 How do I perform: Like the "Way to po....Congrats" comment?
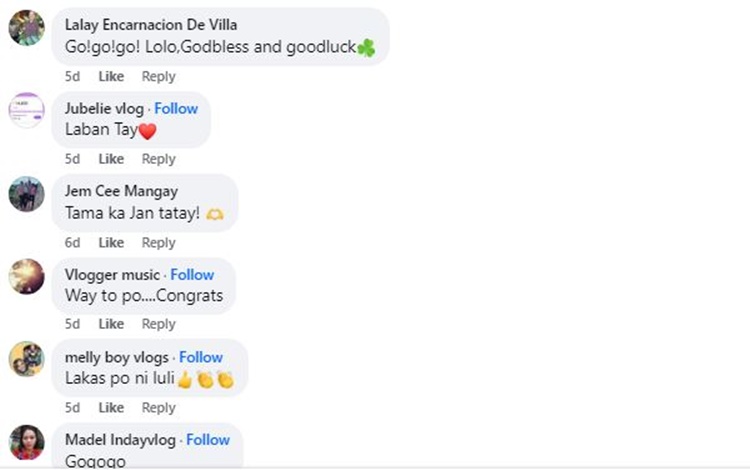click(111, 324)
